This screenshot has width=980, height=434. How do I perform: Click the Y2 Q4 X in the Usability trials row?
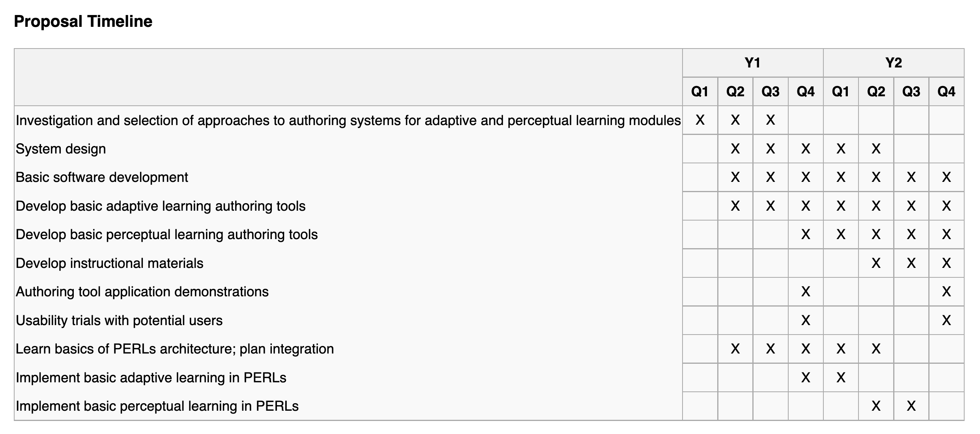click(946, 320)
